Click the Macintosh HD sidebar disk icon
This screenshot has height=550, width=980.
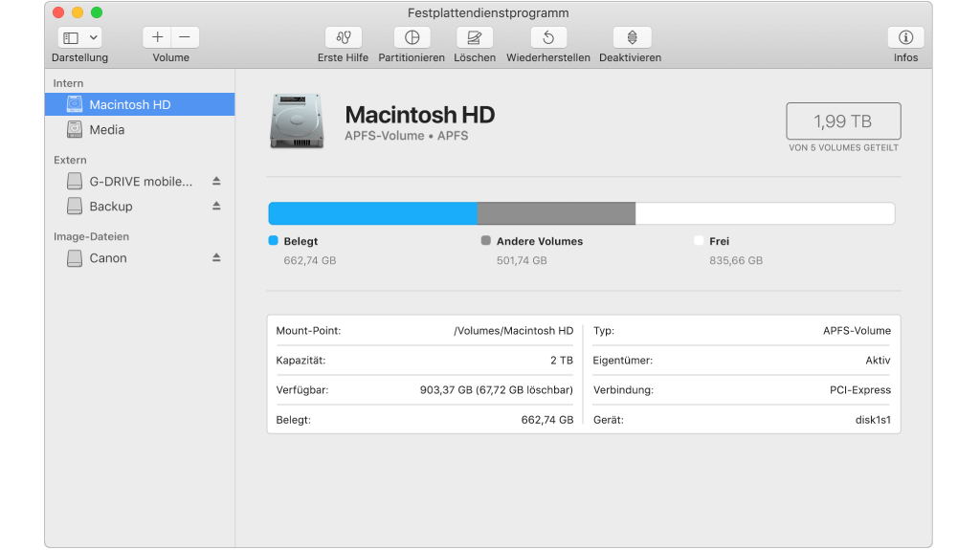tap(75, 104)
